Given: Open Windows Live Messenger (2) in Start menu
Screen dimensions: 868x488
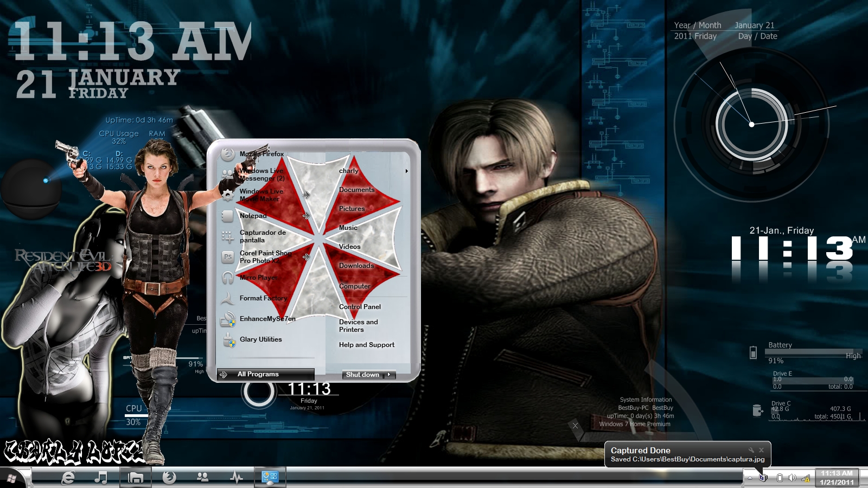Looking at the screenshot, I should pyautogui.click(x=261, y=175).
